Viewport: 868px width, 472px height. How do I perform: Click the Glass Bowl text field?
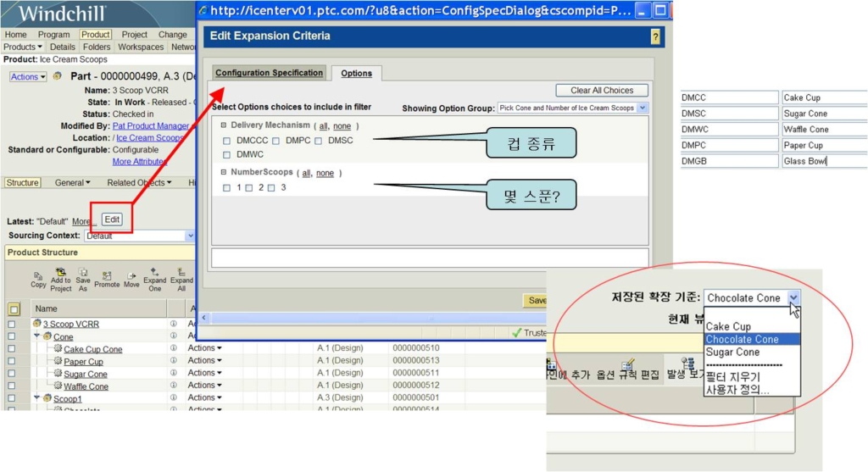(x=824, y=161)
